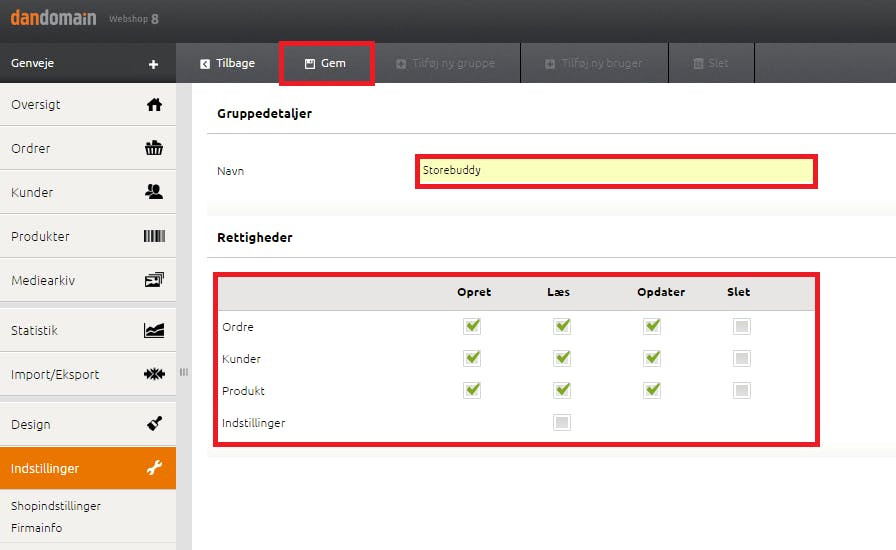Click the Import/Eksport arrows icon
896x550 pixels.
click(154, 374)
